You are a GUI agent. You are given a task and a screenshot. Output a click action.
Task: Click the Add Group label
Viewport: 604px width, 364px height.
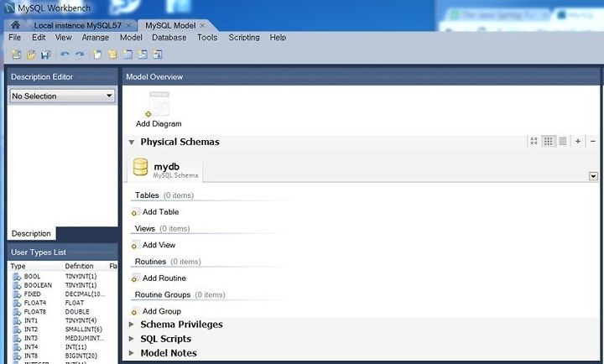pyautogui.click(x=162, y=311)
